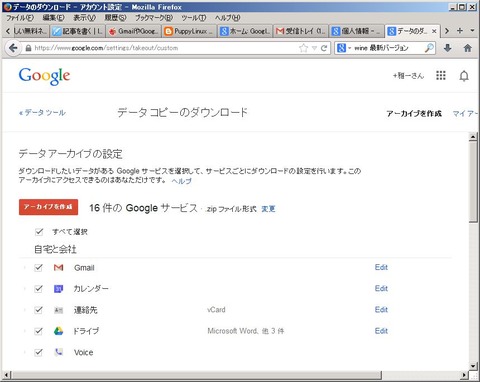Click the red アーカイブを作成 button
Viewport: 480px width, 382px height.
[48, 207]
